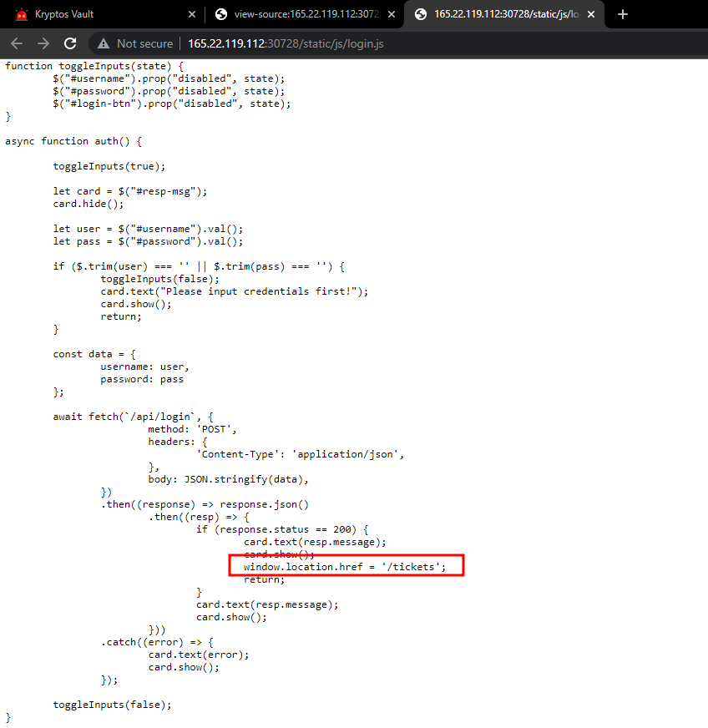Click the await fetch /api/login line
This screenshot has width=708, height=728.
[x=134, y=417]
